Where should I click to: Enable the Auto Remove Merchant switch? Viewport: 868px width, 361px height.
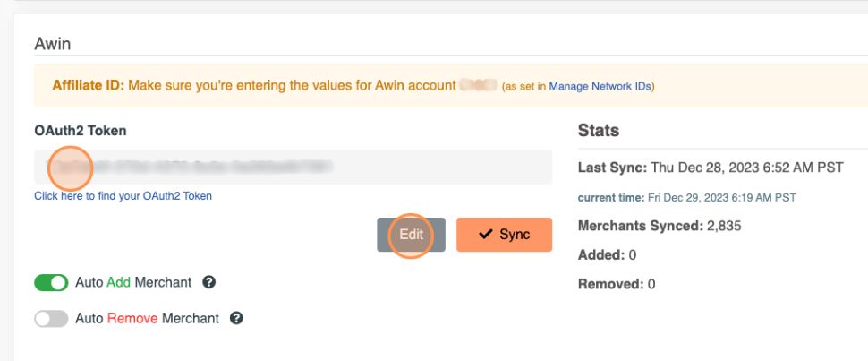[x=51, y=318]
